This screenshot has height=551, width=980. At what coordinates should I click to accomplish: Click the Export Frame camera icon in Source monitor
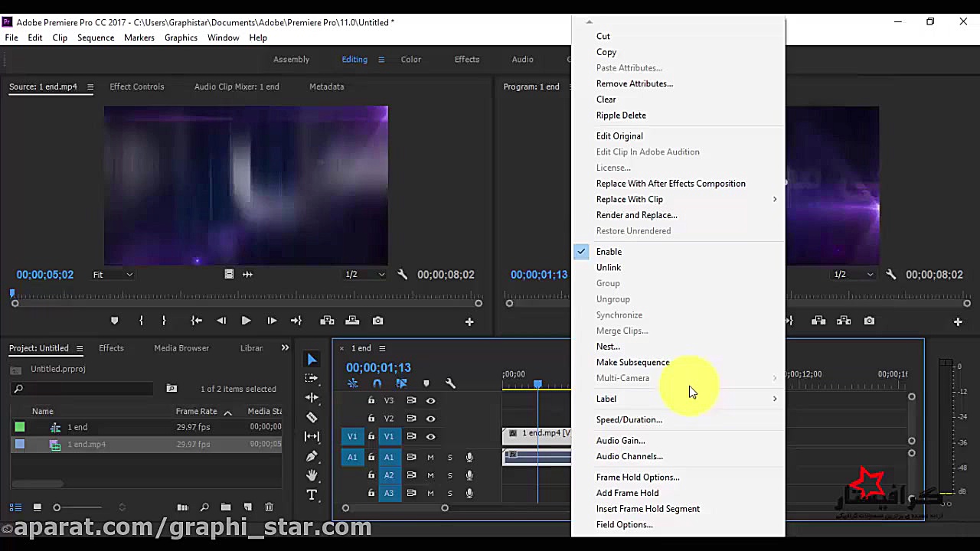377,321
